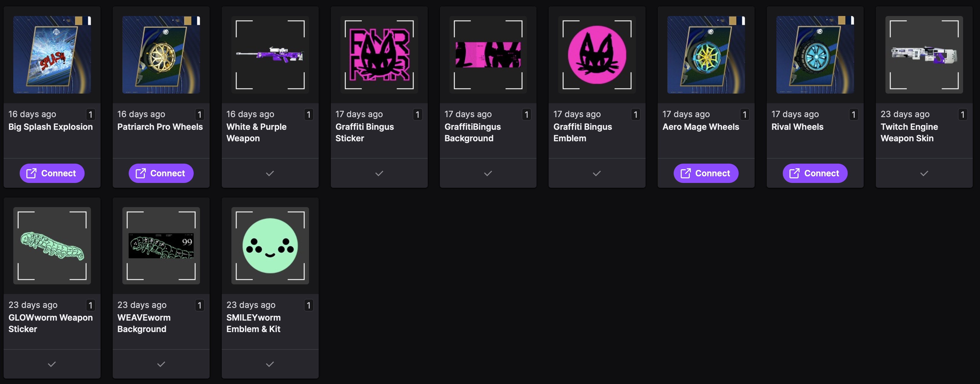The height and width of the screenshot is (384, 980).
Task: Click checkmark under White & Purple Weapon
Action: 270,173
